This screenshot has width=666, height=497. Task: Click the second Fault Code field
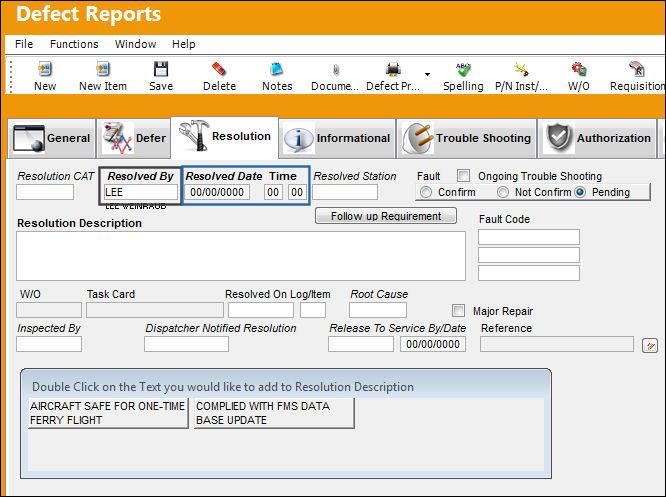coord(529,255)
